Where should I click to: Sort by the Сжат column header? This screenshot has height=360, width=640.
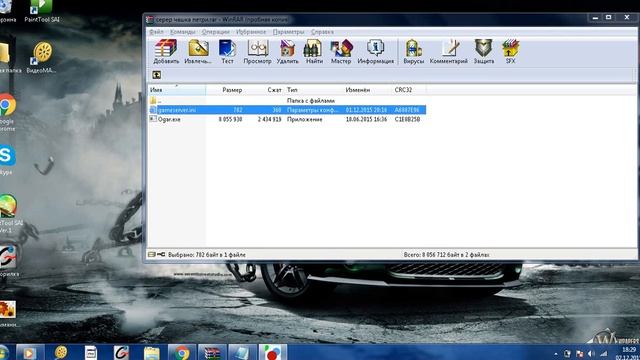tap(264, 90)
